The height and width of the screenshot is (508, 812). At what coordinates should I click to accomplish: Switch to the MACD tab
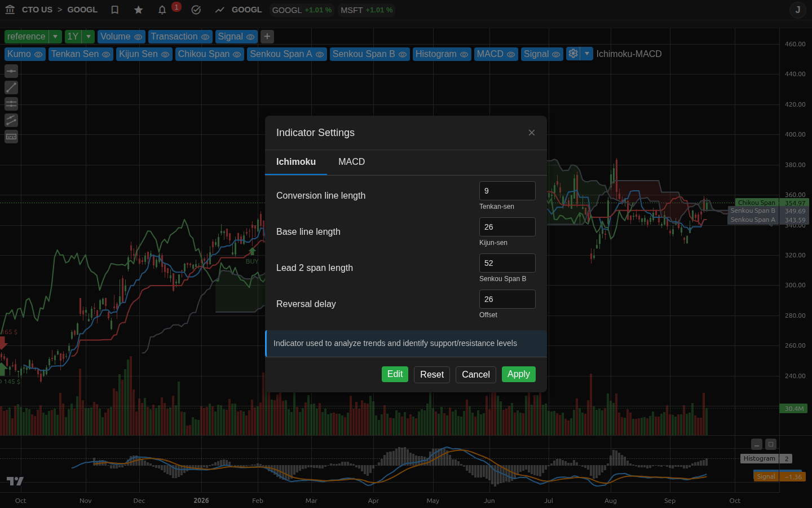(352, 162)
